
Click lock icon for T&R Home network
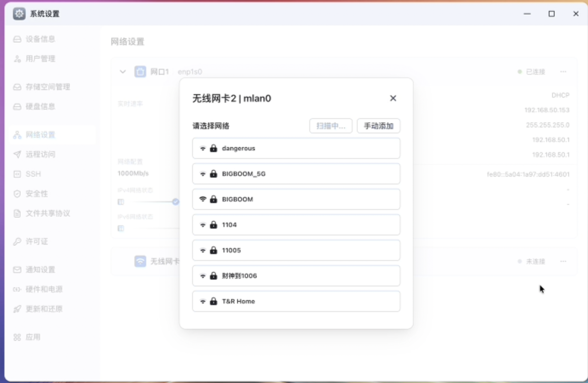(213, 301)
